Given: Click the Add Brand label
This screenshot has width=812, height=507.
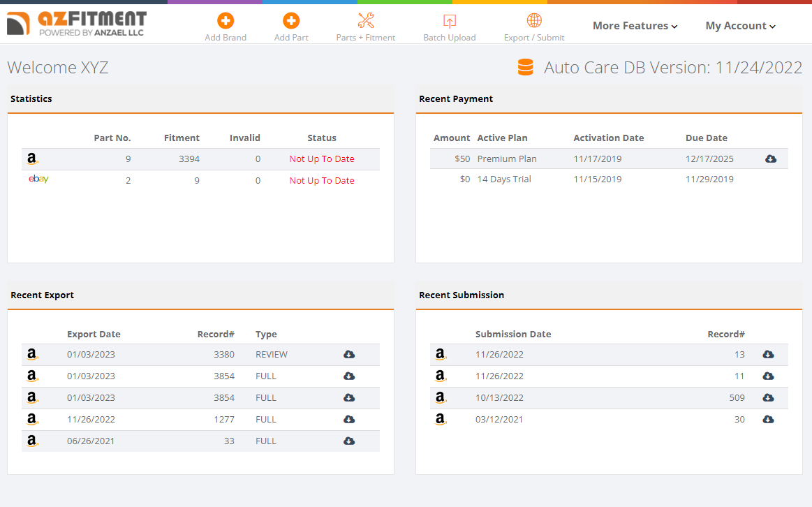Looking at the screenshot, I should pyautogui.click(x=226, y=37).
